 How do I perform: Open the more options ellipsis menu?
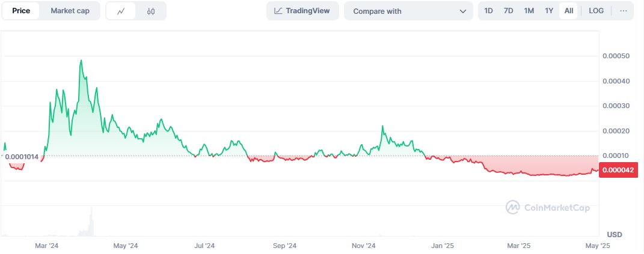click(624, 11)
